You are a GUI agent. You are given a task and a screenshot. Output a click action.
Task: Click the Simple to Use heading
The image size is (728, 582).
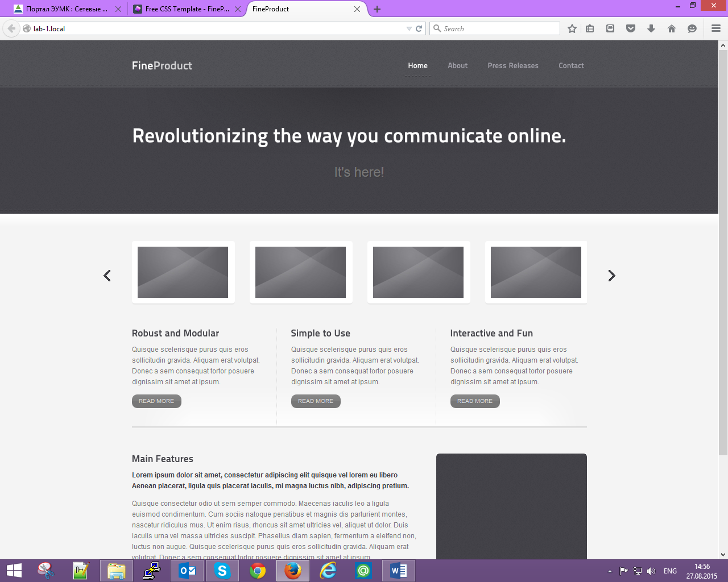pyautogui.click(x=320, y=333)
